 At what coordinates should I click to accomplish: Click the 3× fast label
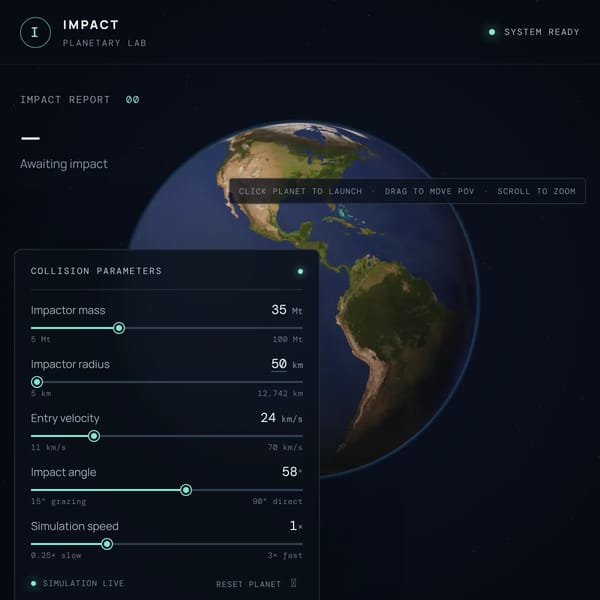click(x=285, y=555)
